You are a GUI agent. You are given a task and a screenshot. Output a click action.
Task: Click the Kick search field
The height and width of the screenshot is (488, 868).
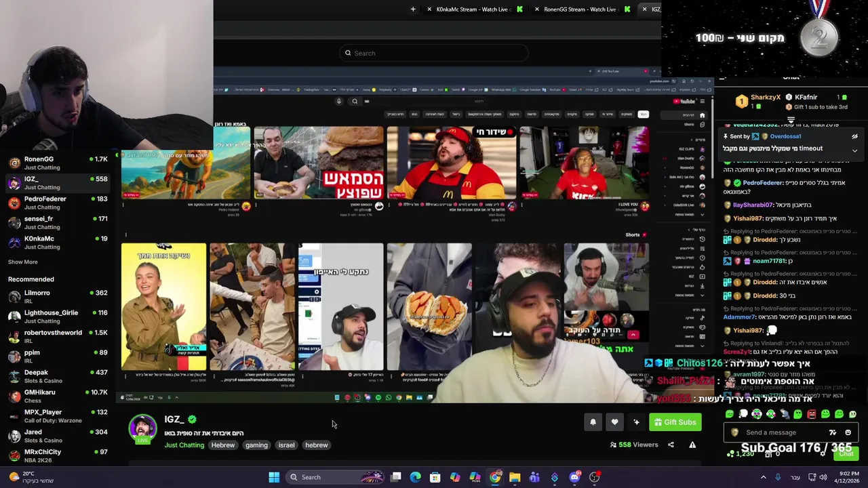[x=434, y=53]
